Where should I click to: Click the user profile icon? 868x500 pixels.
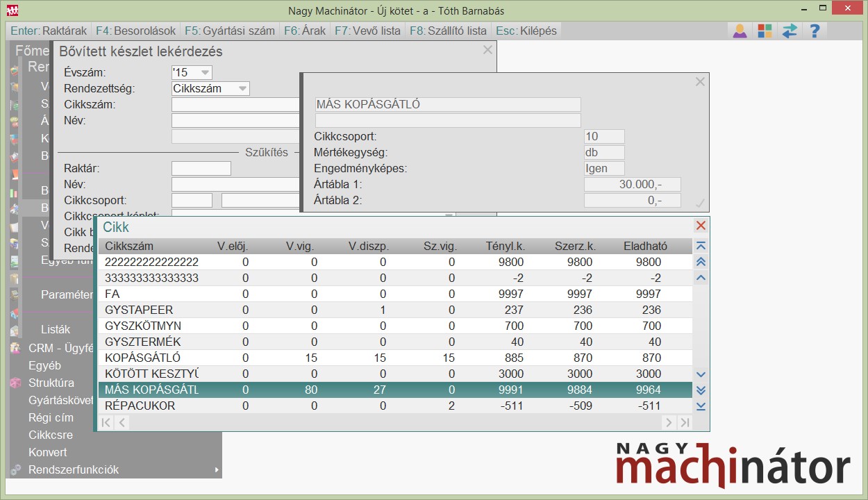740,31
